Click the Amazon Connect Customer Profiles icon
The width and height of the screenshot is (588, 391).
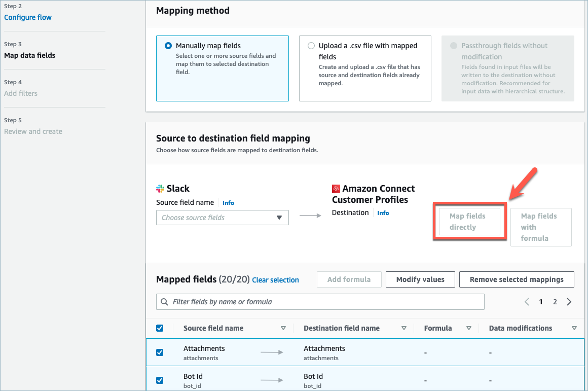pos(336,189)
